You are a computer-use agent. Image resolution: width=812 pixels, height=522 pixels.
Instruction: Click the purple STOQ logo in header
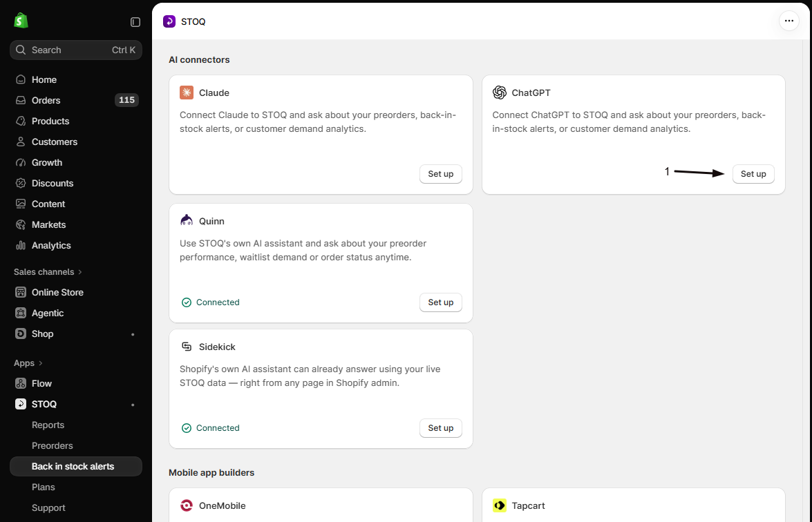169,21
